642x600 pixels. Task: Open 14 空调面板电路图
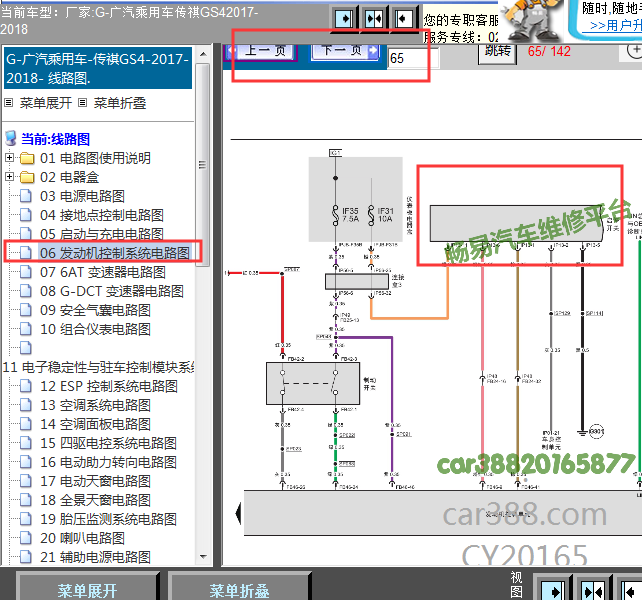95,424
